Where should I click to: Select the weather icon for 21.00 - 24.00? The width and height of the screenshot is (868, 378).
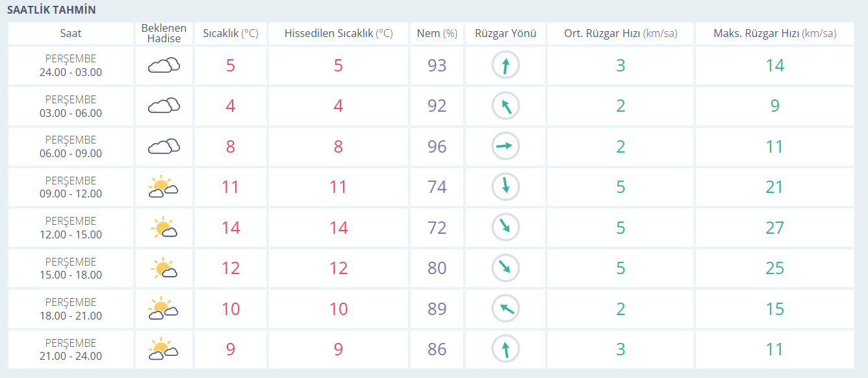(163, 349)
